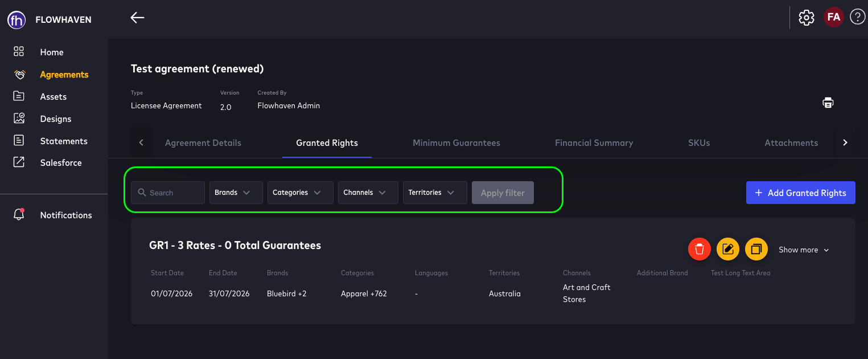868x359 pixels.
Task: Click the FLOWHAVEN brand name
Action: pyautogui.click(x=63, y=20)
